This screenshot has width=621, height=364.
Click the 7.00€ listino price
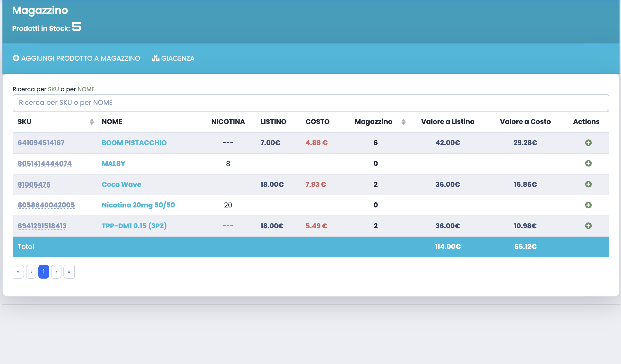pyautogui.click(x=270, y=143)
